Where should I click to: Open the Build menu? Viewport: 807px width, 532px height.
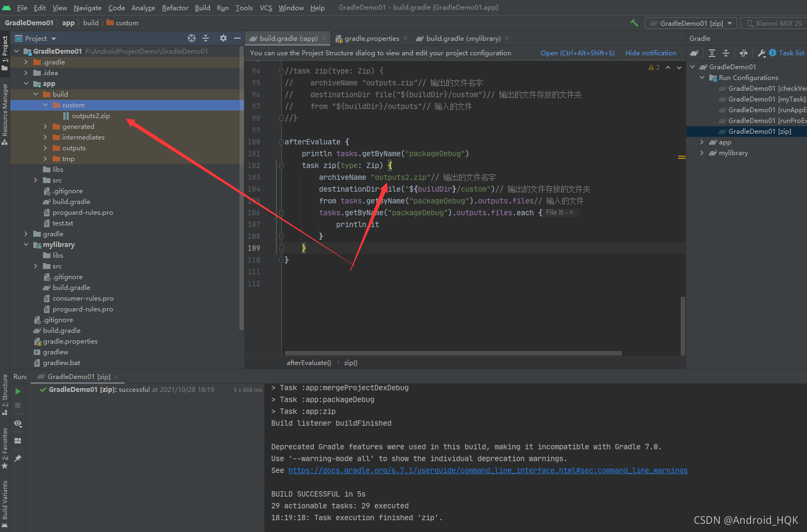click(202, 8)
